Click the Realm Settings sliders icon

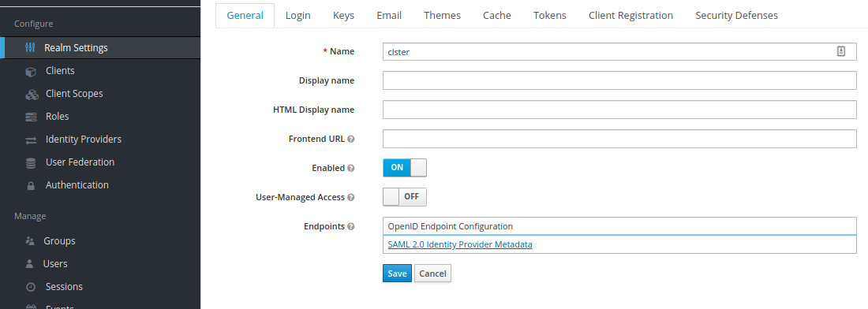point(31,47)
